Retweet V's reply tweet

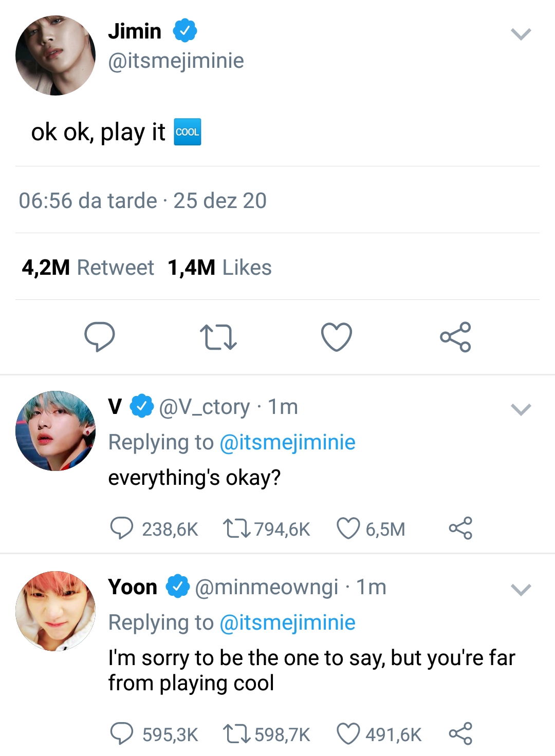(x=236, y=528)
